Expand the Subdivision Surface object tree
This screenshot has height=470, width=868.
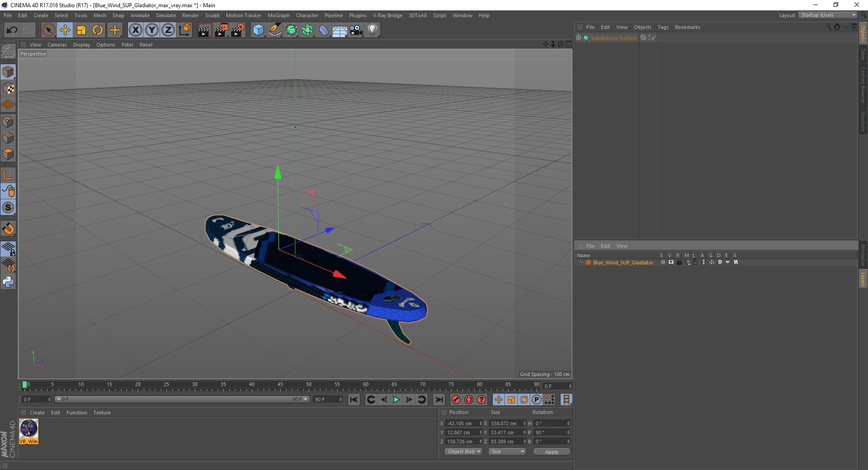click(579, 38)
